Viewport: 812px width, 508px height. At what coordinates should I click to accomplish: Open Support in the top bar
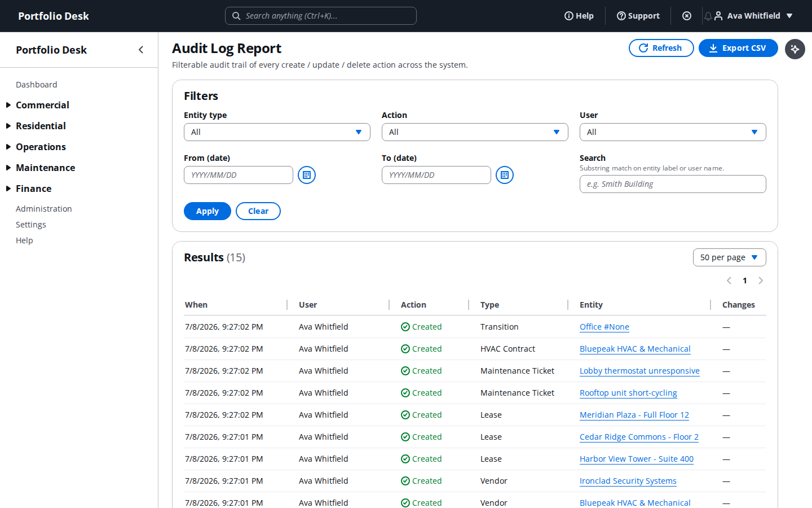tap(638, 16)
